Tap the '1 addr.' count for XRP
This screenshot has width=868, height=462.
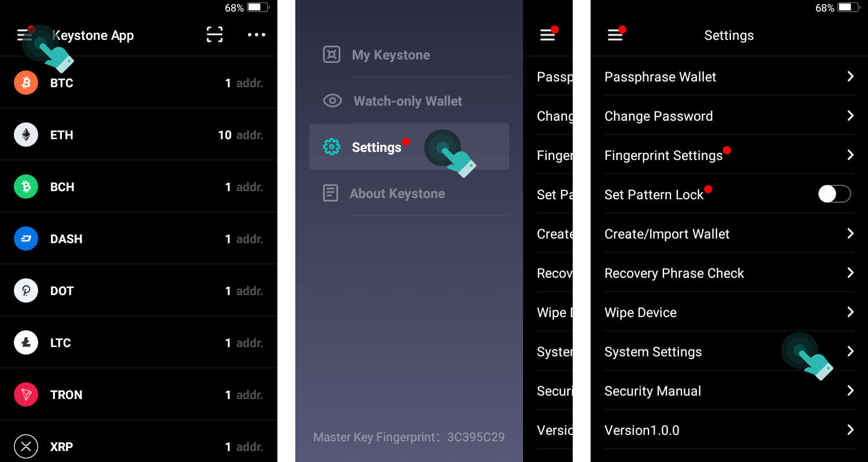click(x=244, y=447)
